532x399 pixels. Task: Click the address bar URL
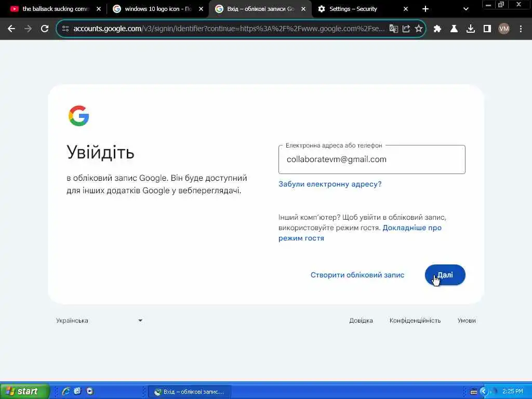[229, 29]
